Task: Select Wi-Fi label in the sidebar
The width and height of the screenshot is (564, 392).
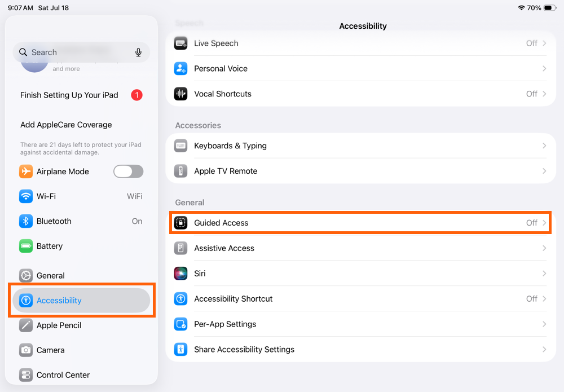Action: point(46,196)
